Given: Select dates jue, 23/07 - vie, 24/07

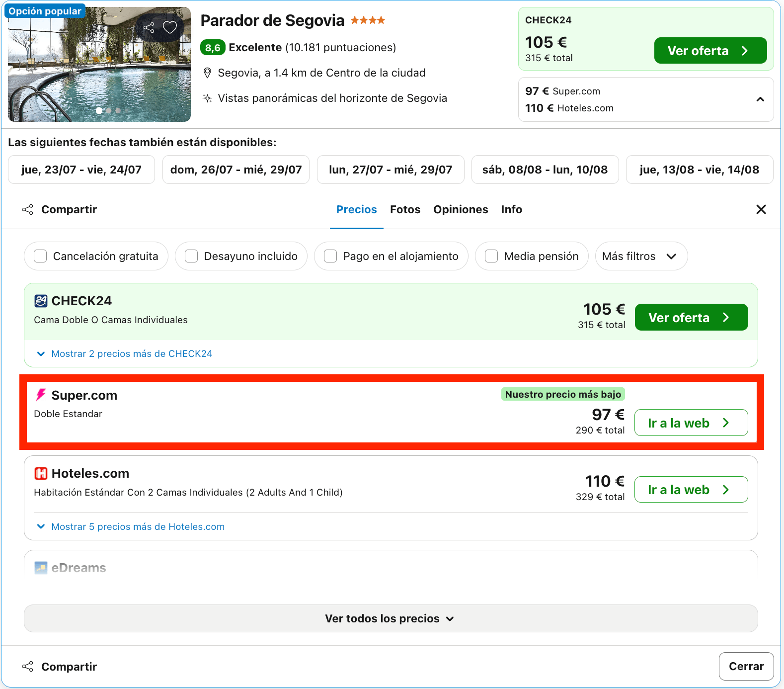Looking at the screenshot, I should point(81,170).
